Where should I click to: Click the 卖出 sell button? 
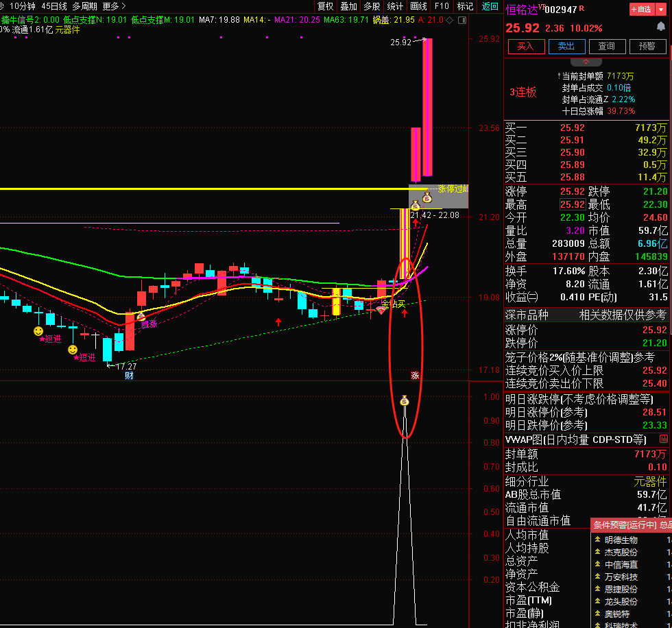point(566,46)
